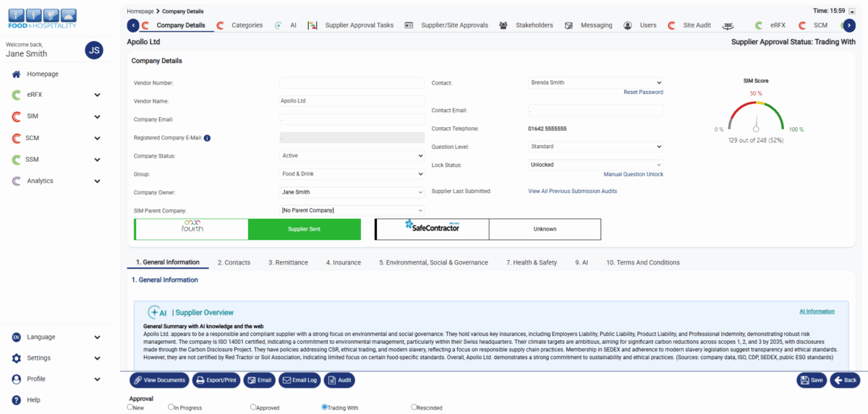Expand the SIM sidebar chevron
Viewport: 868px width, 414px height.
[x=97, y=116]
